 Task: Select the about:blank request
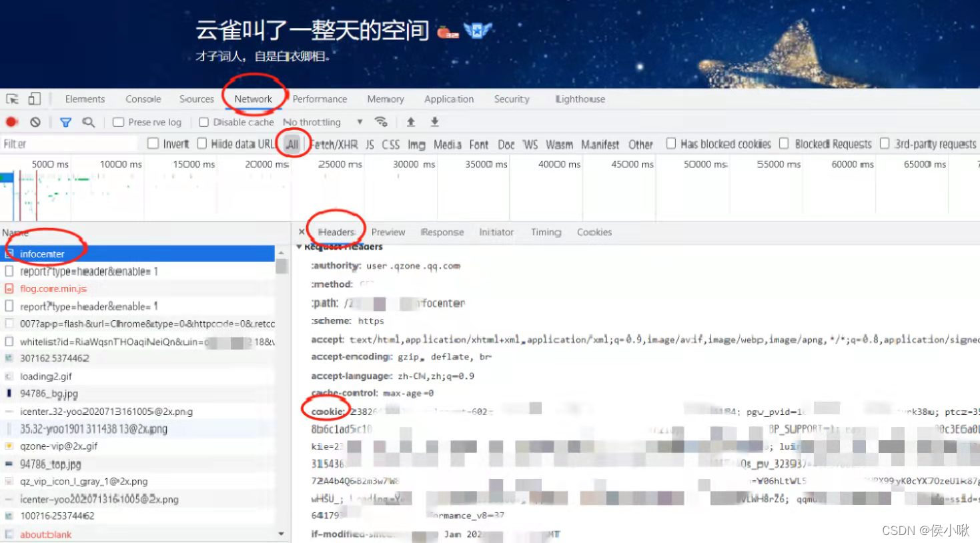tap(137, 534)
